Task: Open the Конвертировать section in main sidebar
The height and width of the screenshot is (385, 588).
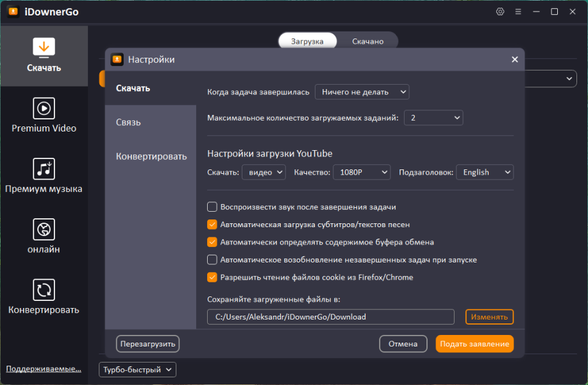Action: [44, 296]
